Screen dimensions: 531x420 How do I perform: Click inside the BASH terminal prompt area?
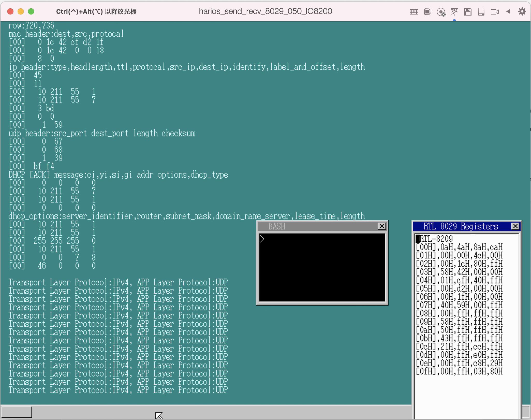pos(322,267)
